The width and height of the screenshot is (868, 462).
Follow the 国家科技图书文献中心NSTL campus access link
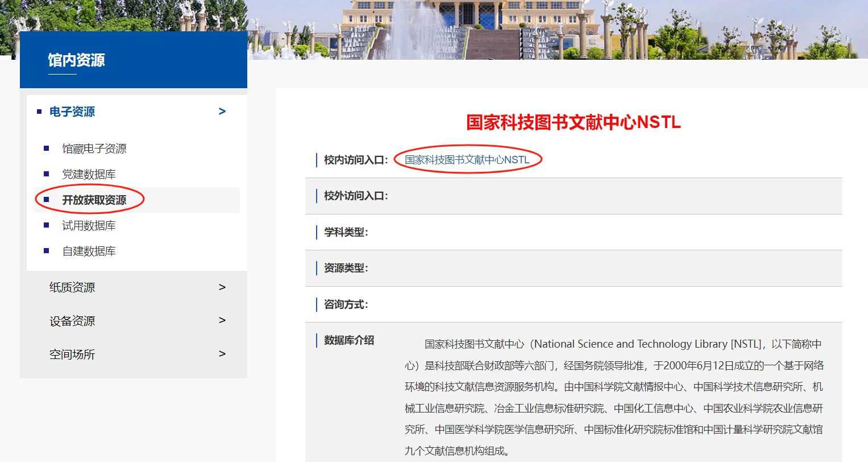[467, 160]
